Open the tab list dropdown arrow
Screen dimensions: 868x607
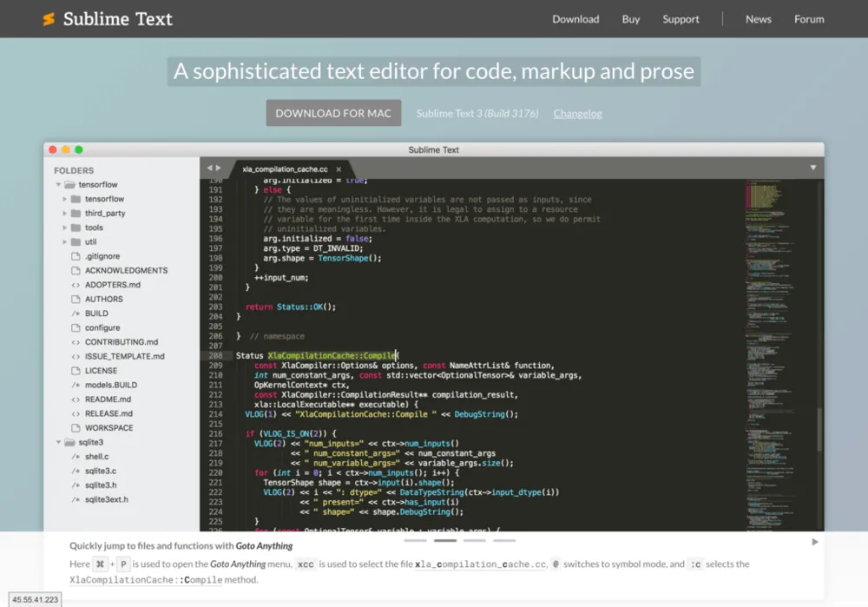click(812, 168)
